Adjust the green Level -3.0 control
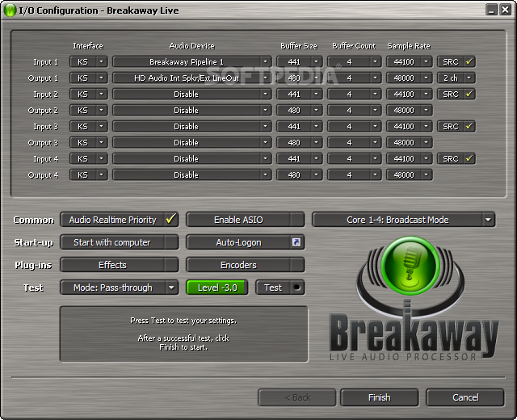This screenshot has width=517, height=420. tap(217, 288)
